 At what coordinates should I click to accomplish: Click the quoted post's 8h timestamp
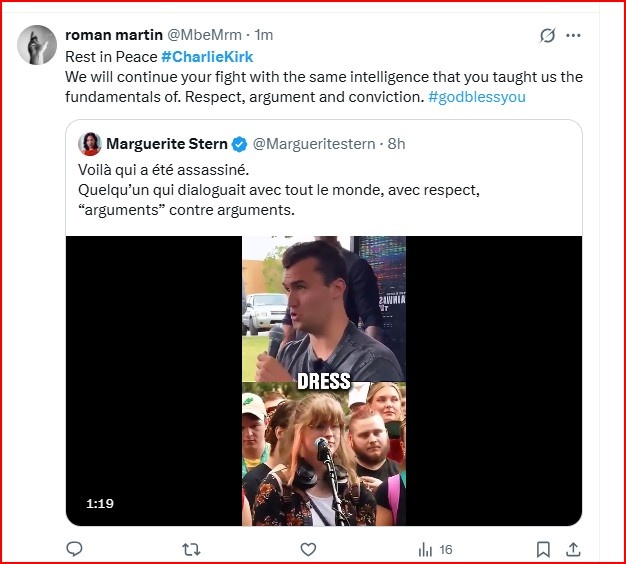click(x=396, y=144)
